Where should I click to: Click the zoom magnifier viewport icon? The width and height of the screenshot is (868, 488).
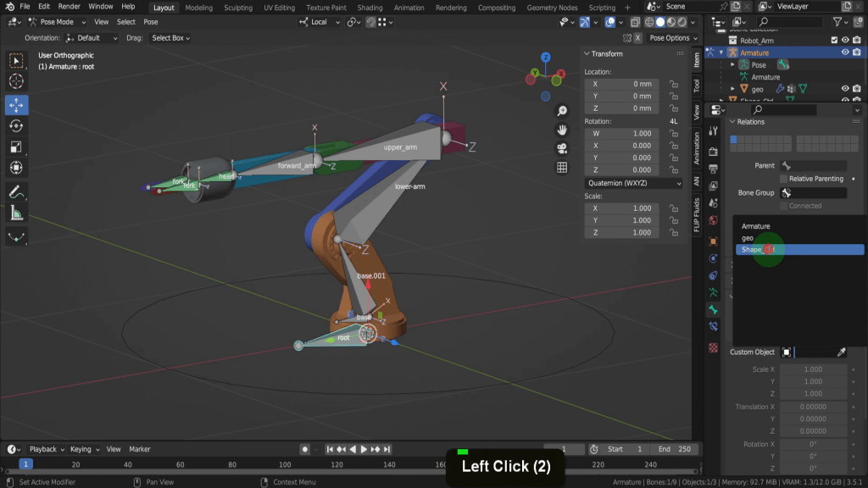tap(561, 112)
